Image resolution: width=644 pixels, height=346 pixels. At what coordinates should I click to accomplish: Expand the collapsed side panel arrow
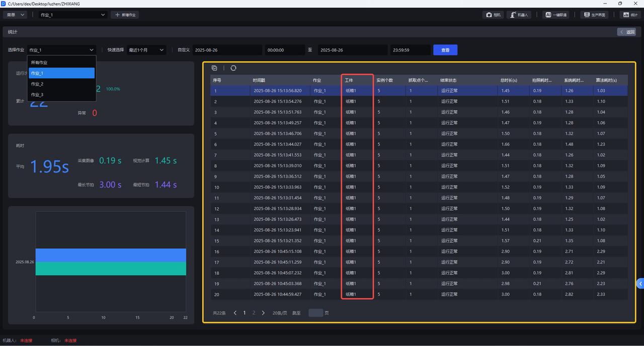point(640,284)
